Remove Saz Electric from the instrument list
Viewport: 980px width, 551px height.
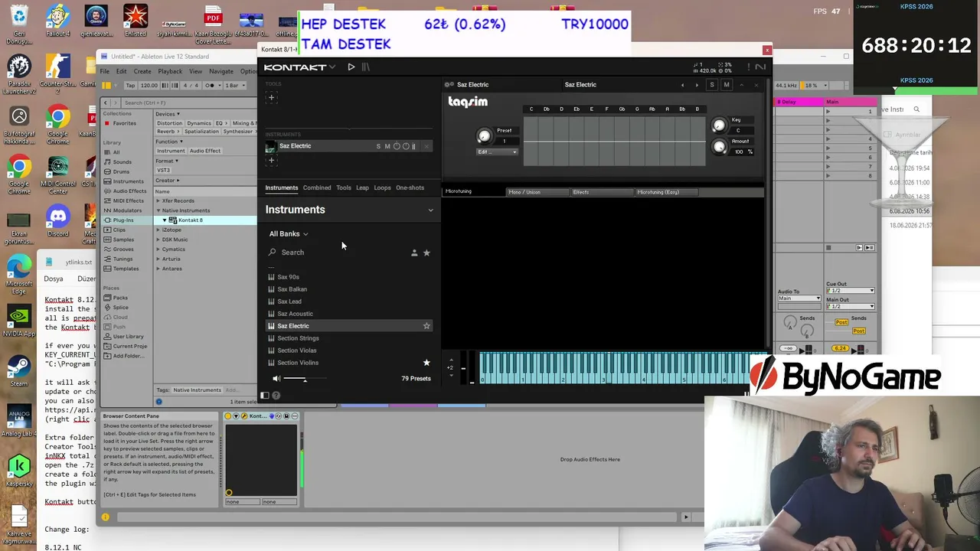(x=426, y=146)
